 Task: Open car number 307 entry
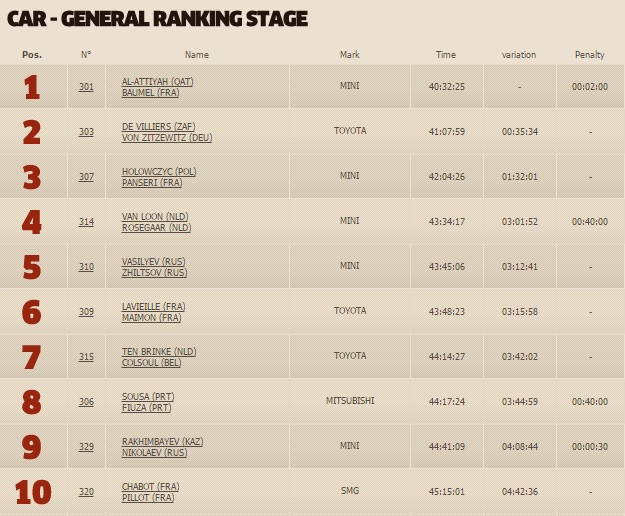coord(86,176)
